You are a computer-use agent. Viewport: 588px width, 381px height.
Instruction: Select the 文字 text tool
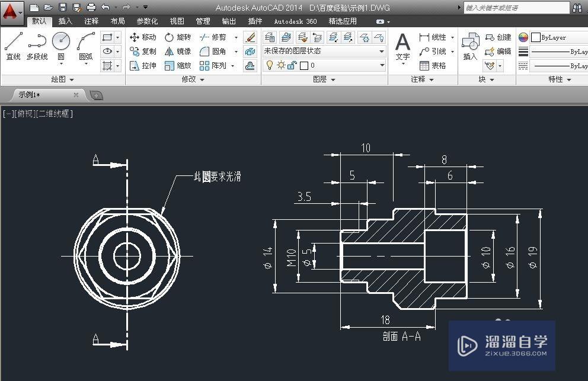(402, 47)
